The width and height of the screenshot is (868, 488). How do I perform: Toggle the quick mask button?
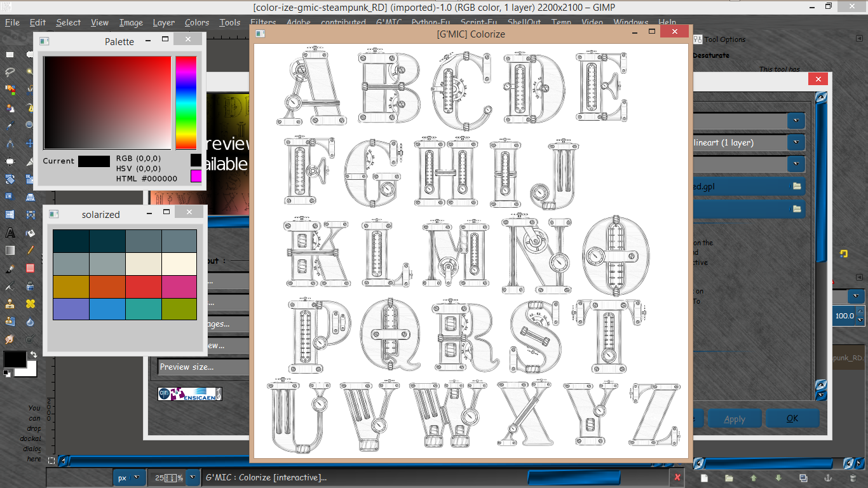click(x=52, y=461)
